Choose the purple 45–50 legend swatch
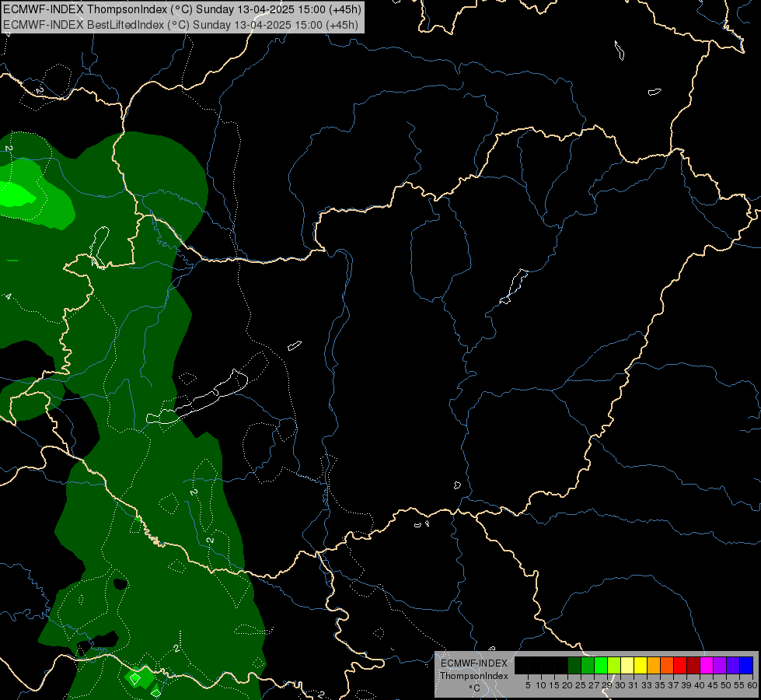Screen dimensions: 761x700 tap(720, 665)
